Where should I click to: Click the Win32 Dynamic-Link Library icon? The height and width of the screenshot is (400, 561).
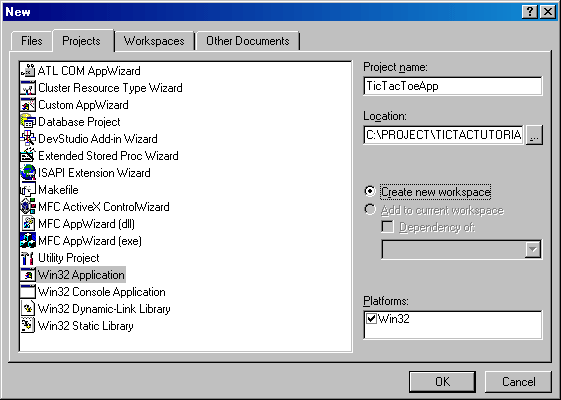coord(28,309)
